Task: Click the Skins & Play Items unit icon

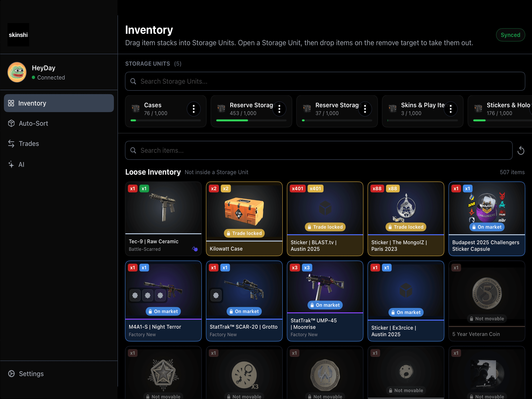Action: coord(393,109)
